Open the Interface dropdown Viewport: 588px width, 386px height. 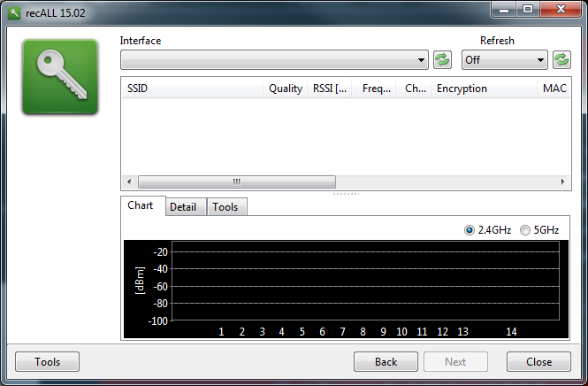pyautogui.click(x=274, y=60)
